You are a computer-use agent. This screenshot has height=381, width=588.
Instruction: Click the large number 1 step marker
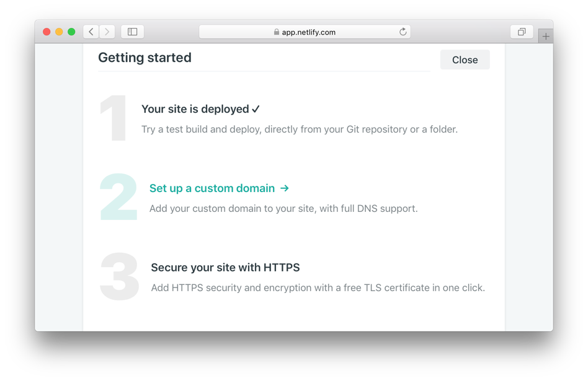point(114,118)
